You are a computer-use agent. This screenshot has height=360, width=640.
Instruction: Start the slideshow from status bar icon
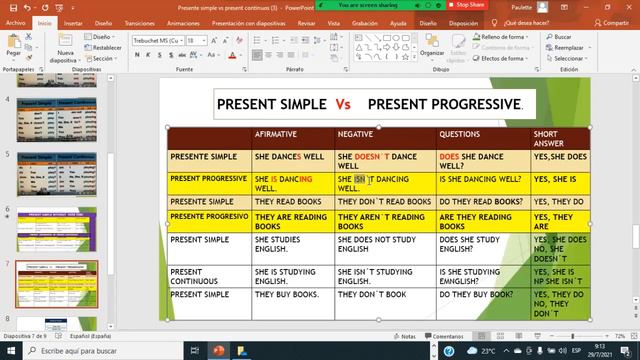point(538,336)
